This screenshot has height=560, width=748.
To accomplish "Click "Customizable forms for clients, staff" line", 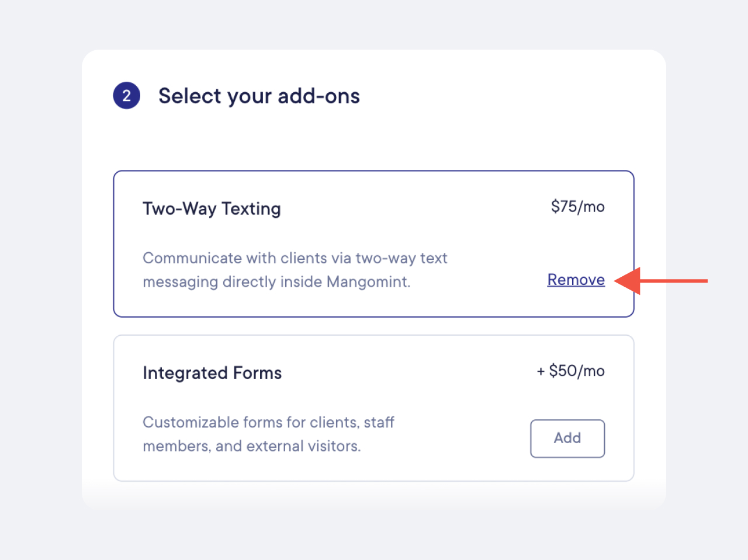I will (x=268, y=422).
